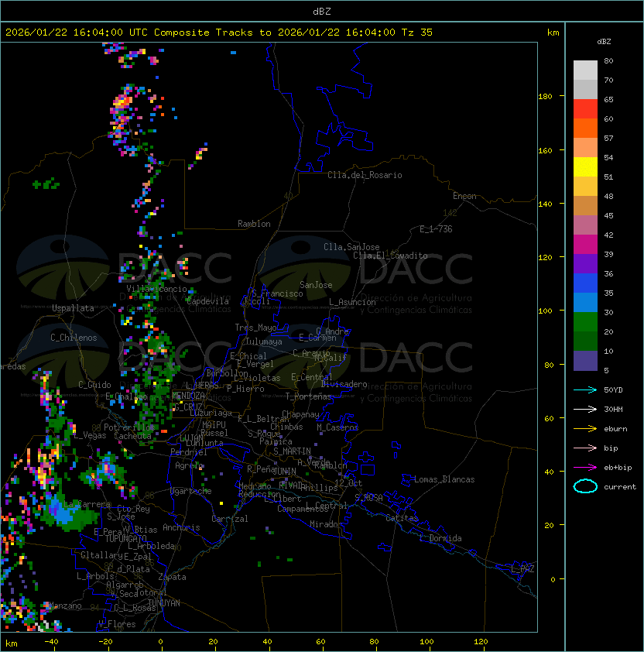
Task: Click the '-40' tick on the bottom axis
Action: [x=51, y=642]
